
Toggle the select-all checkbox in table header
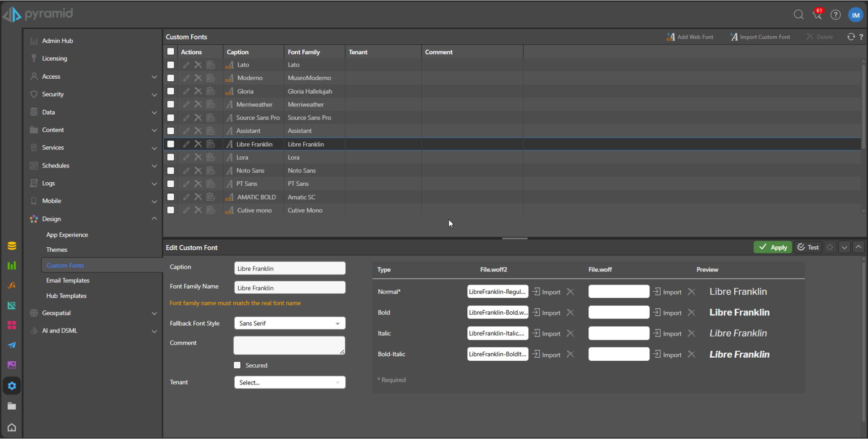pos(171,51)
